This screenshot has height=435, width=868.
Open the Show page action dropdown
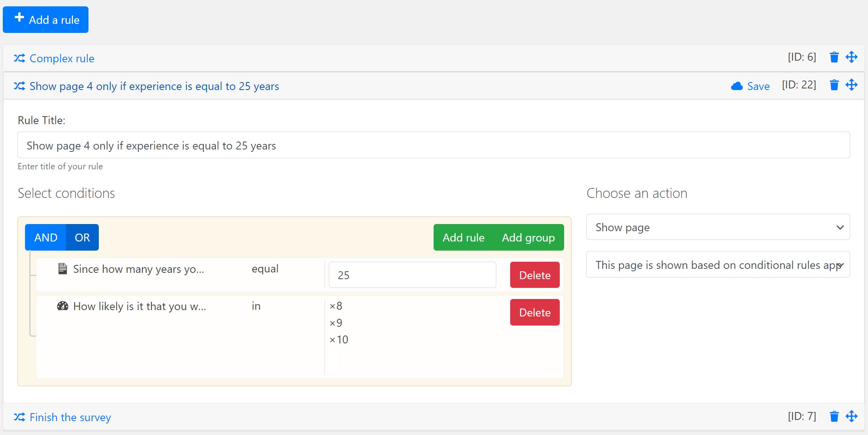click(x=718, y=227)
